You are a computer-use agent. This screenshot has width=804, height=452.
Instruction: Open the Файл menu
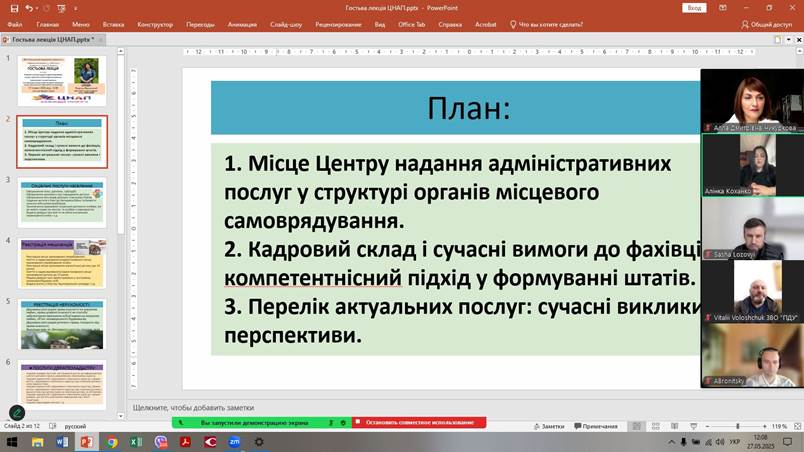15,24
